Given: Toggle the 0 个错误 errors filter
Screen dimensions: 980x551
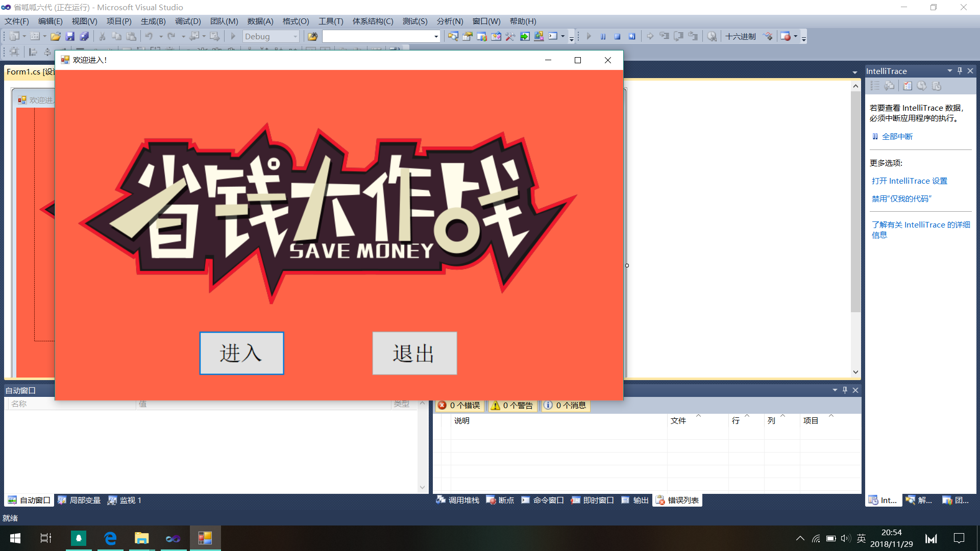Looking at the screenshot, I should 459,405.
